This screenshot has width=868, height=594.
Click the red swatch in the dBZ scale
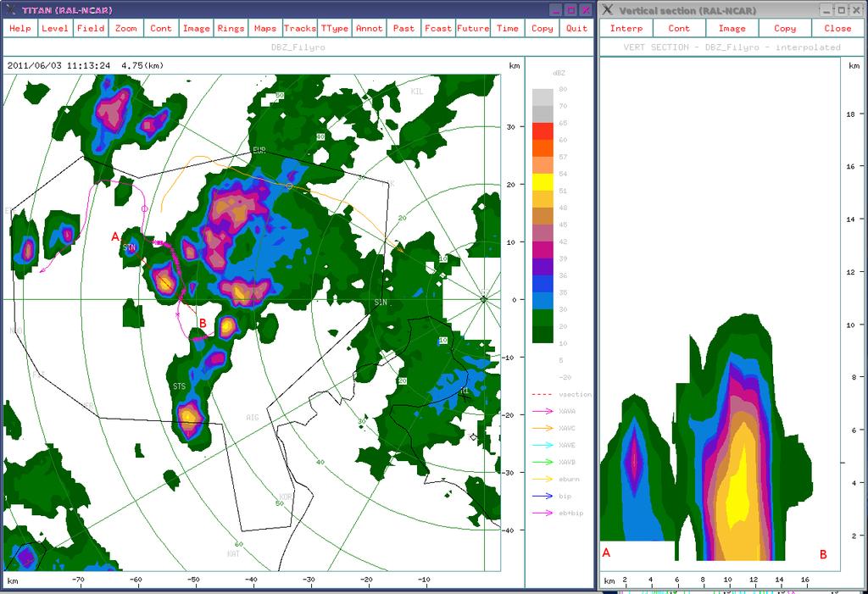542,131
